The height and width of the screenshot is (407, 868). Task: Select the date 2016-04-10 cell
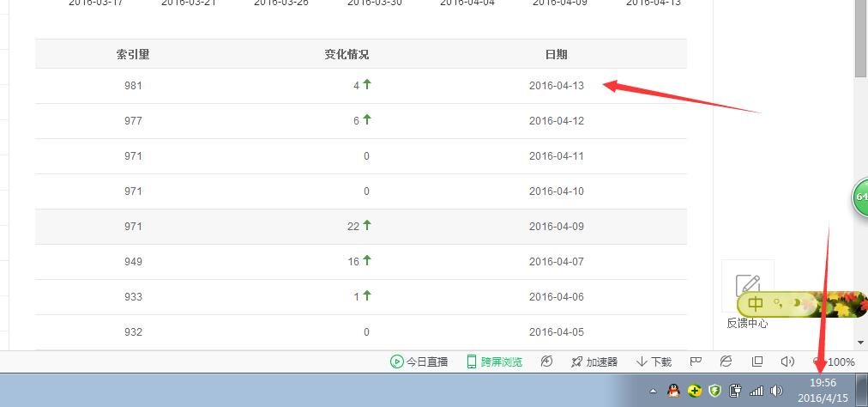click(x=557, y=191)
